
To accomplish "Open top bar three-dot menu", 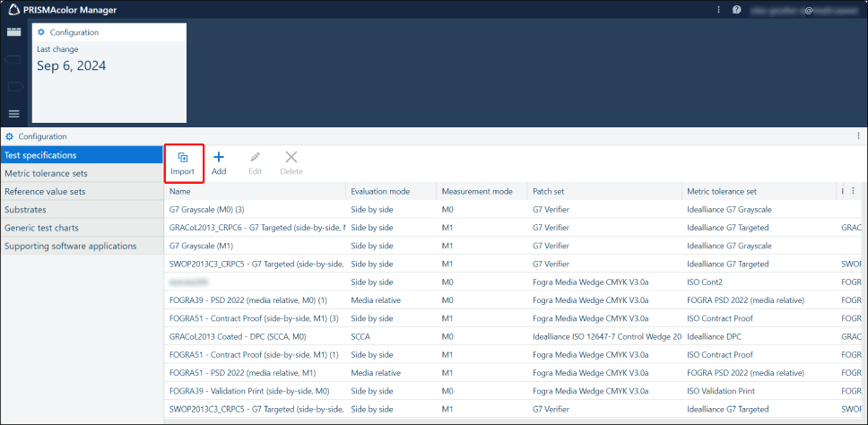I will 718,10.
